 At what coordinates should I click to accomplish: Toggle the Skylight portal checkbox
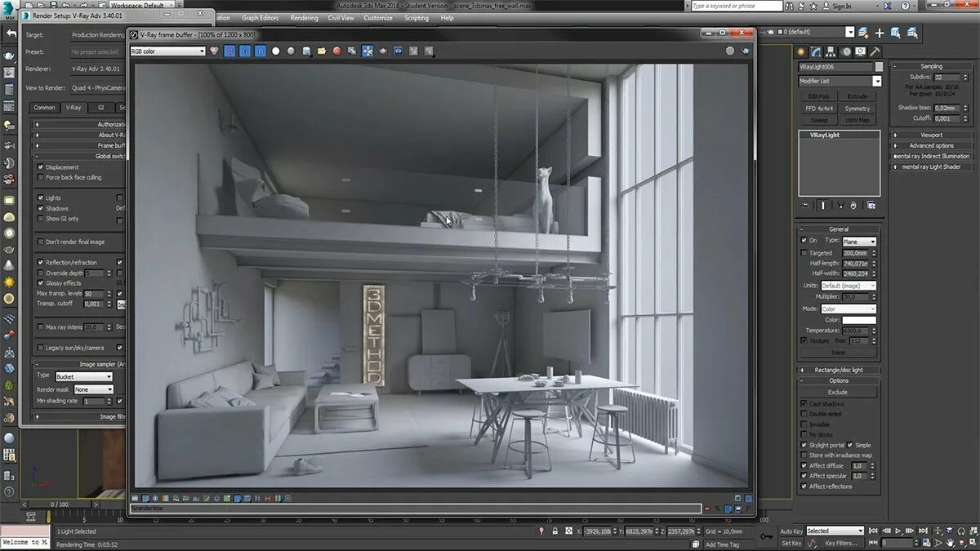pos(804,445)
